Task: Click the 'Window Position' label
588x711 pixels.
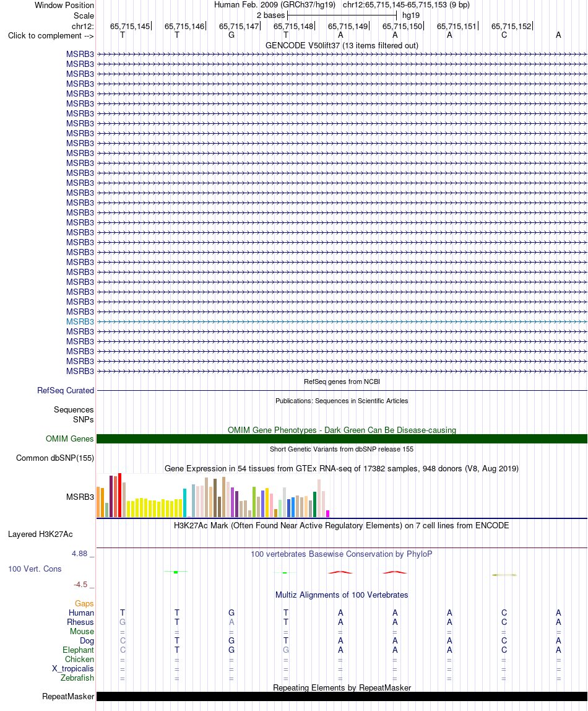Action: pyautogui.click(x=64, y=6)
